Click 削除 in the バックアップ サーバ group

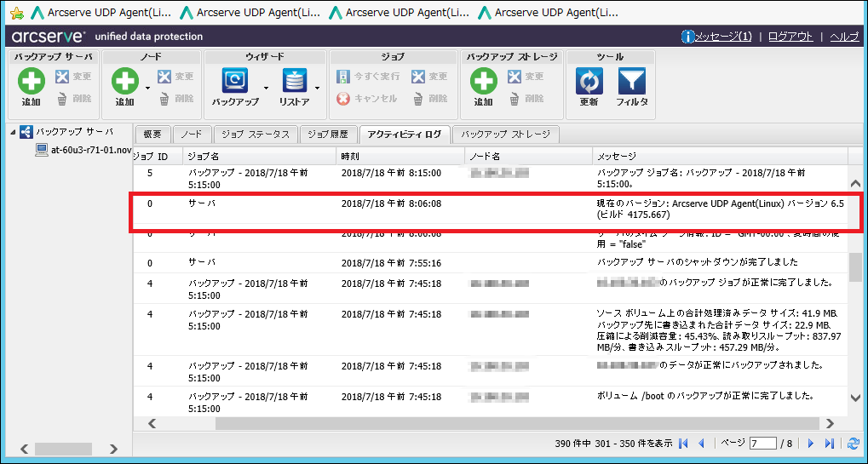pyautogui.click(x=73, y=99)
